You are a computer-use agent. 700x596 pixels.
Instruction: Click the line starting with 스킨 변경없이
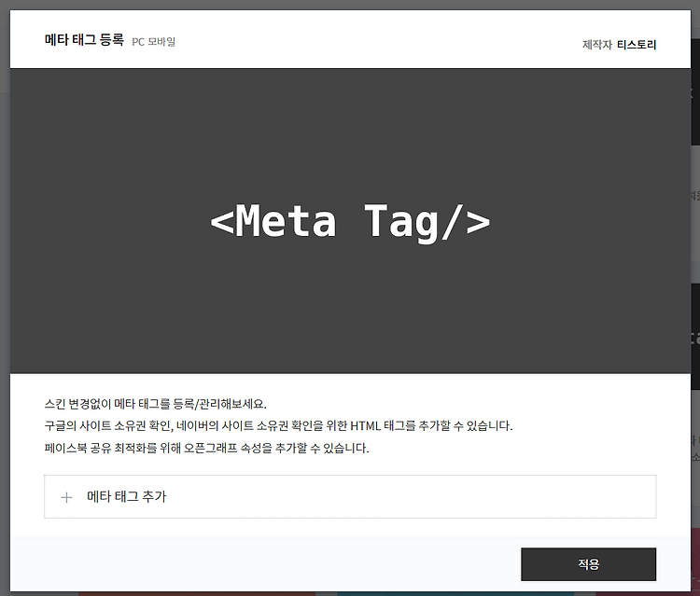(x=155, y=404)
